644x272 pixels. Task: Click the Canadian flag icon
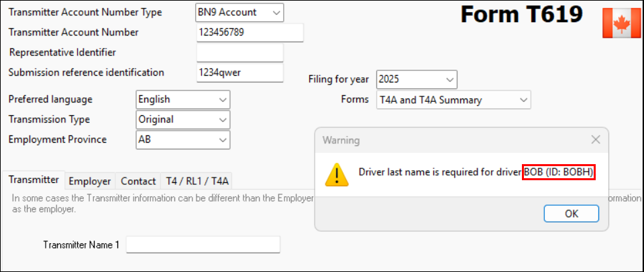tap(621, 23)
